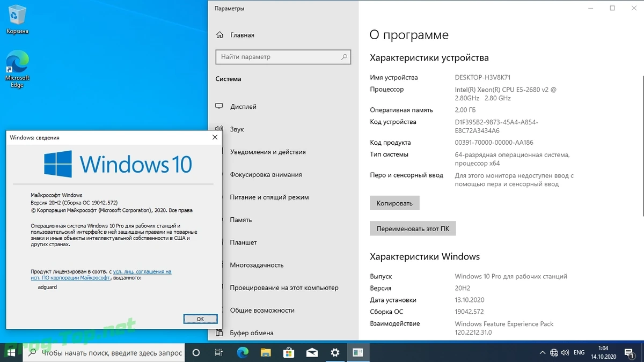Open the Microsoft Edge desktop shortcut
This screenshot has height=362, width=644.
(x=17, y=70)
